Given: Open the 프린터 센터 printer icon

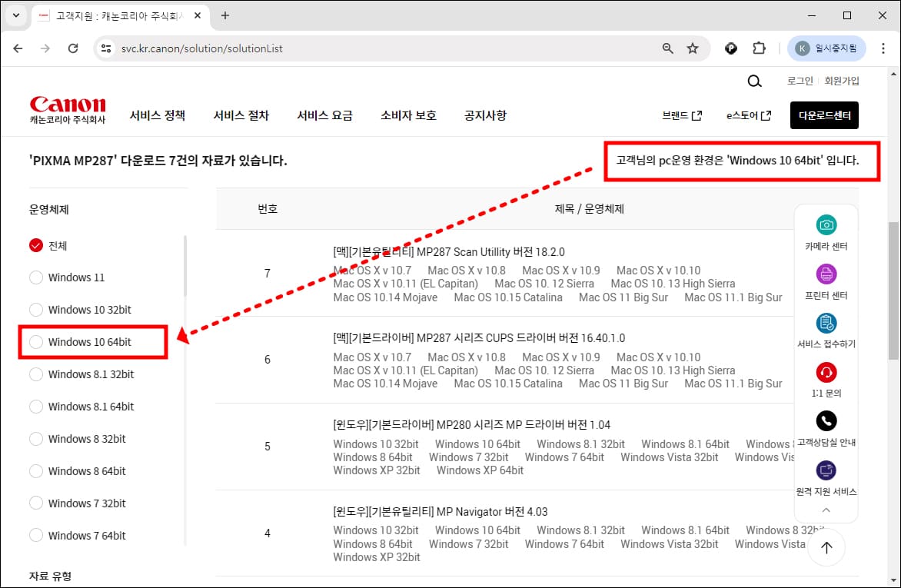Looking at the screenshot, I should [x=826, y=274].
